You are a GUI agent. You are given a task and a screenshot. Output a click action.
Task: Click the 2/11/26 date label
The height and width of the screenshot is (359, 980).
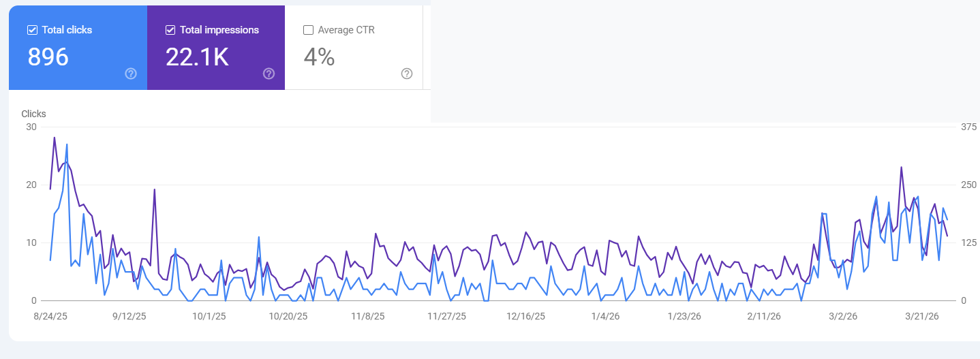764,317
